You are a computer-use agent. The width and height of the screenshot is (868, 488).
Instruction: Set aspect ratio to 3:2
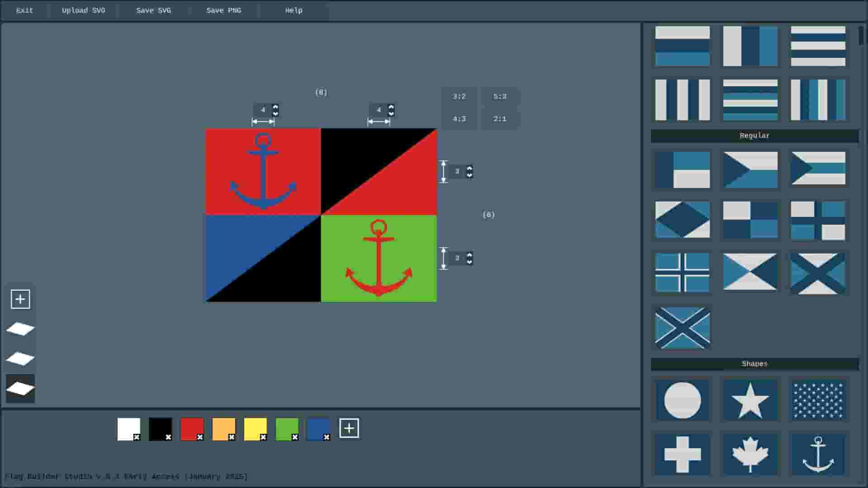458,96
